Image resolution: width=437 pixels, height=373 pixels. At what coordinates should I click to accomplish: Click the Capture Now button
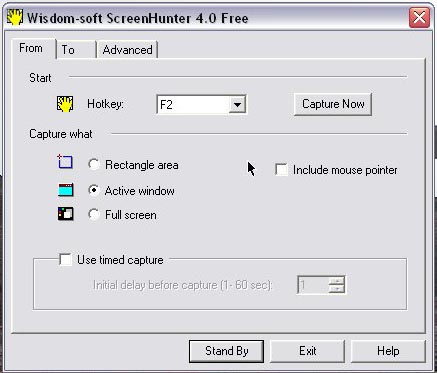333,104
